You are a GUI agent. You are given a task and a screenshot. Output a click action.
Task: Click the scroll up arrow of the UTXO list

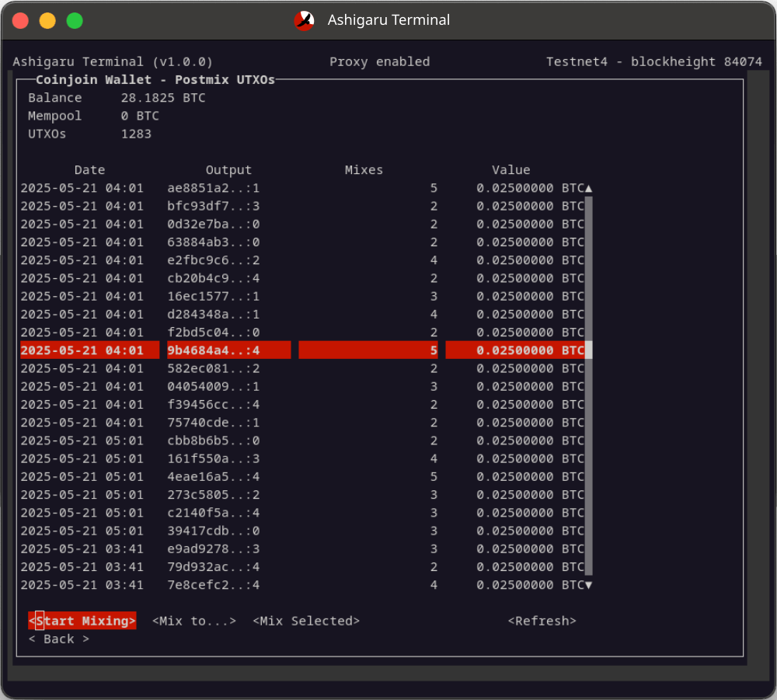coord(589,188)
